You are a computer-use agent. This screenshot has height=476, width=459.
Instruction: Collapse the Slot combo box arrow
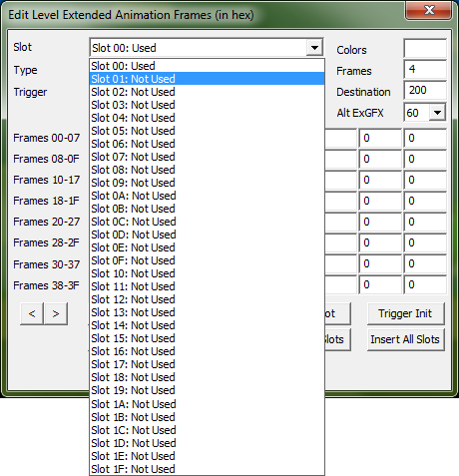pos(314,48)
